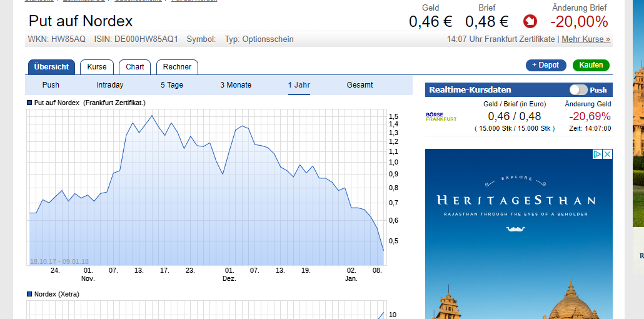The height and width of the screenshot is (319, 644).
Task: Click the HeritageSthan advertisement banner
Action: coord(519,234)
